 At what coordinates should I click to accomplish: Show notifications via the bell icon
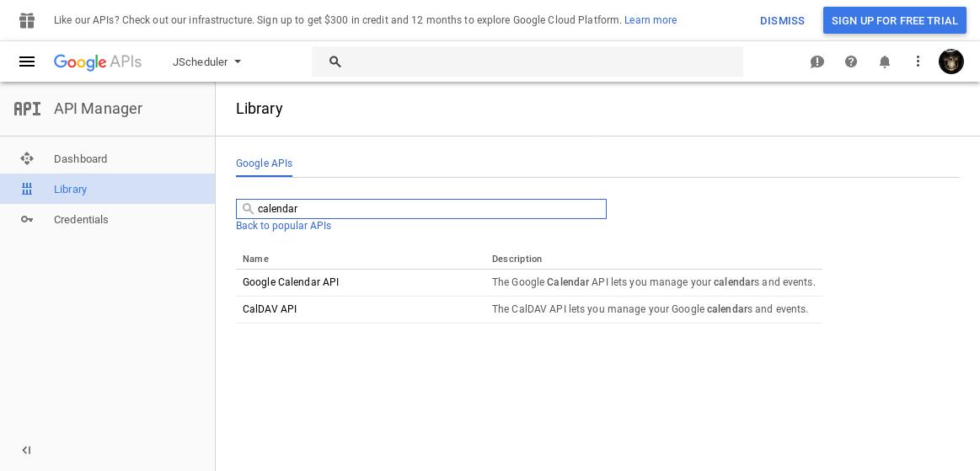[885, 62]
